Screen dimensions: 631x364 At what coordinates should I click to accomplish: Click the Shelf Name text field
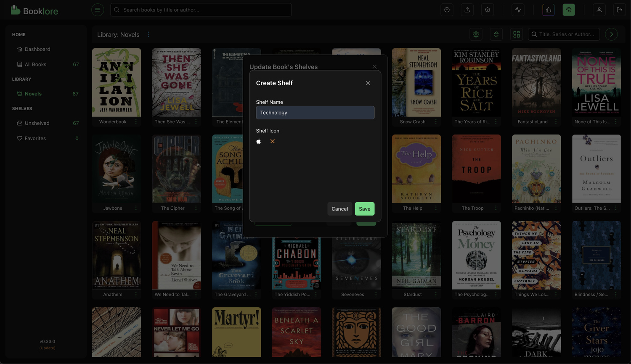[x=315, y=113]
